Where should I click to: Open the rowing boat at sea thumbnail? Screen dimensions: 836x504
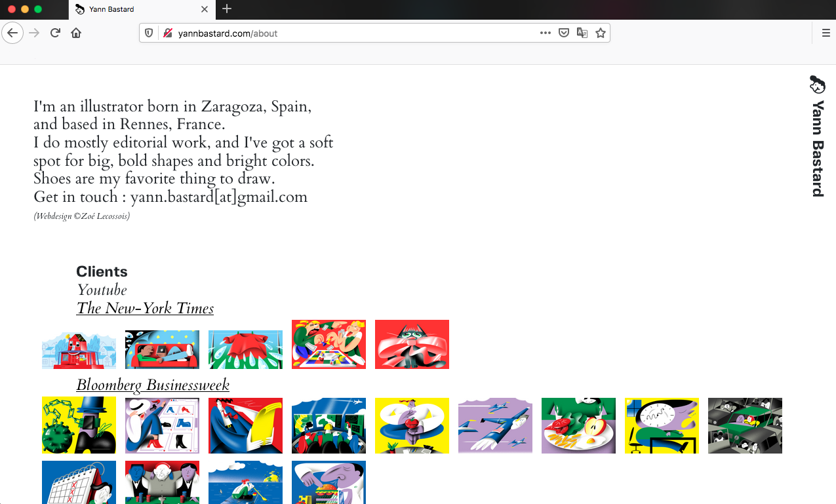pos(245,482)
